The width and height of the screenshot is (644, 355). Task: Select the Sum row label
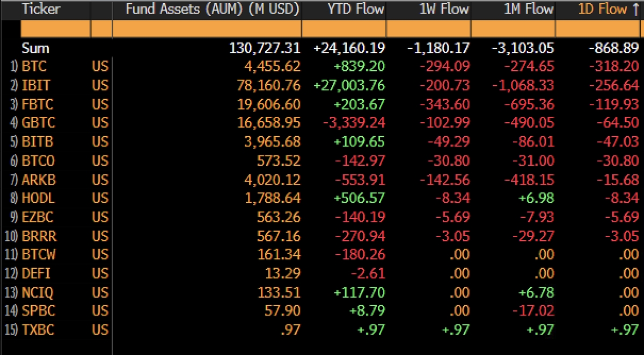(35, 48)
